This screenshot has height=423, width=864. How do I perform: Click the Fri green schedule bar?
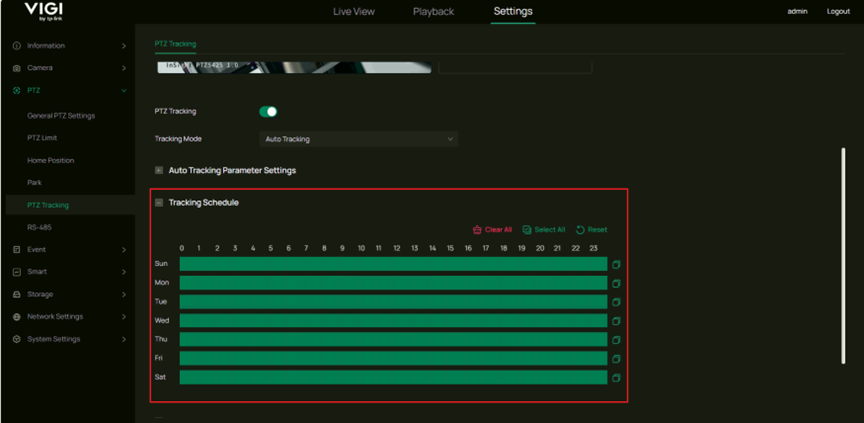click(x=393, y=359)
